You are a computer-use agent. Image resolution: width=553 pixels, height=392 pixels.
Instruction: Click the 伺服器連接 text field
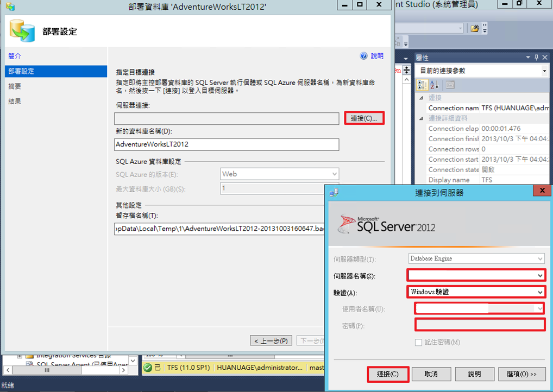click(x=227, y=118)
